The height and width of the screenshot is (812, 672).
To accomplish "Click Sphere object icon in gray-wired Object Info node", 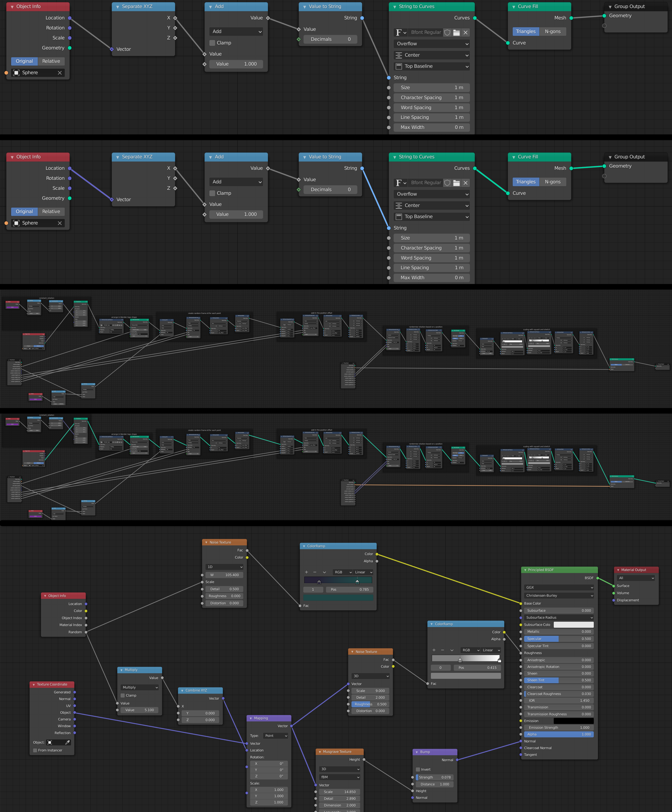I will click(x=16, y=73).
